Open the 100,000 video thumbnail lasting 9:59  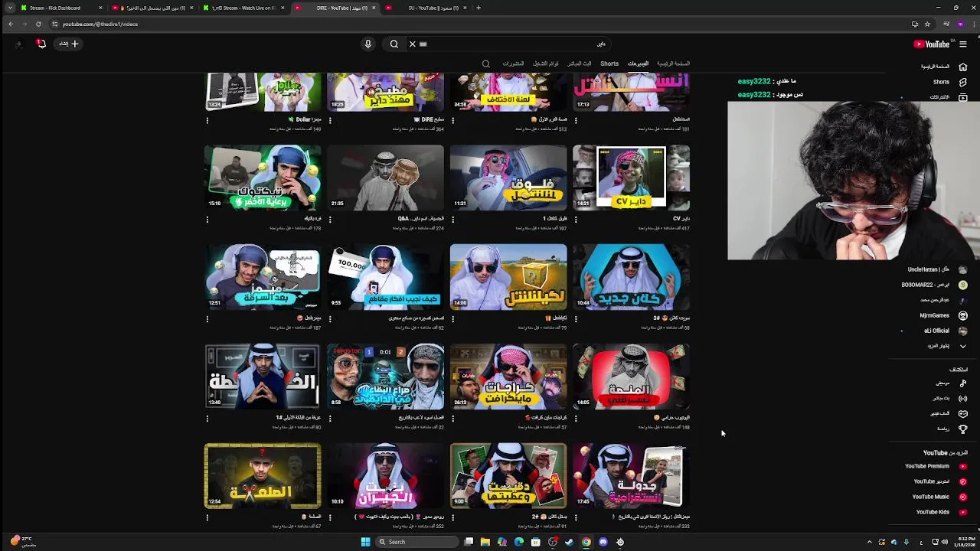tap(385, 277)
